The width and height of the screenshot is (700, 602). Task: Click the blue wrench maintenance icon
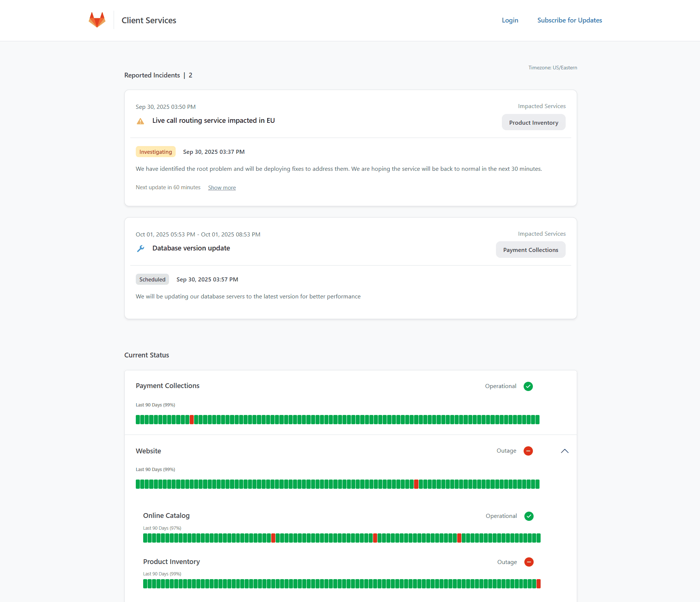pyautogui.click(x=140, y=249)
